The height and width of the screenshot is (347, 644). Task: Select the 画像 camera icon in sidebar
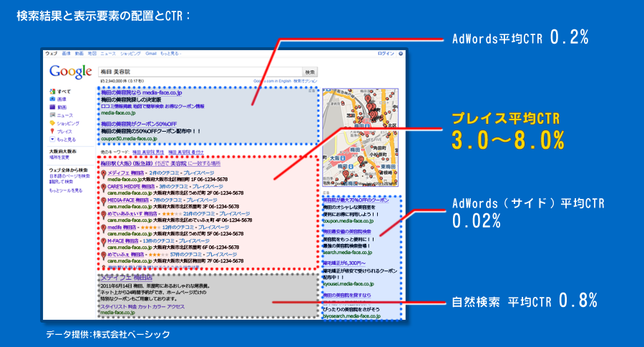click(52, 99)
